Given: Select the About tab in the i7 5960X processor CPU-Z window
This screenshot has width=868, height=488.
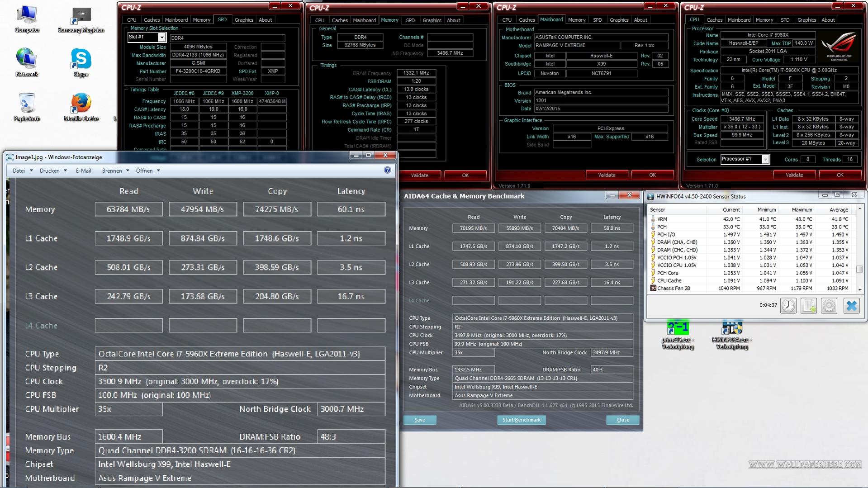Looking at the screenshot, I should (828, 20).
